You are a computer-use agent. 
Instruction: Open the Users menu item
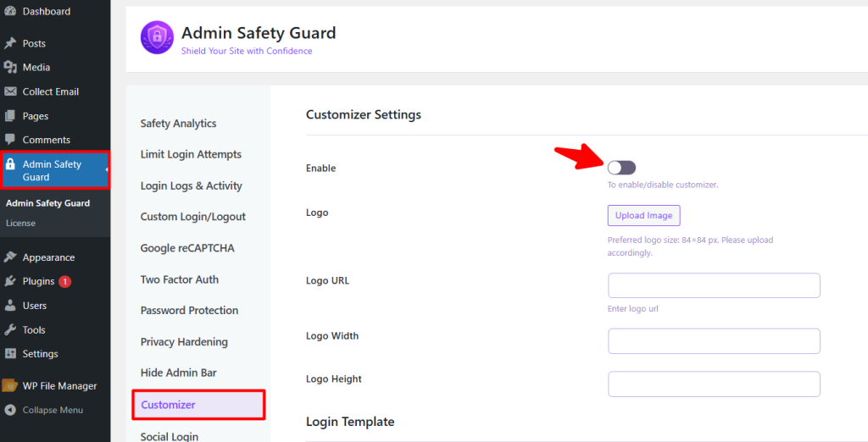click(35, 306)
